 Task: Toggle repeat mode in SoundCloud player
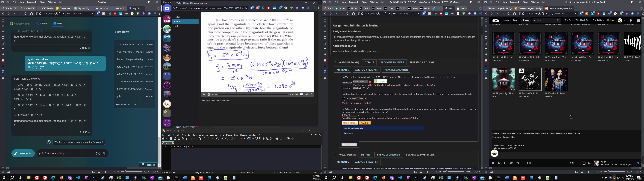[x=517, y=163]
